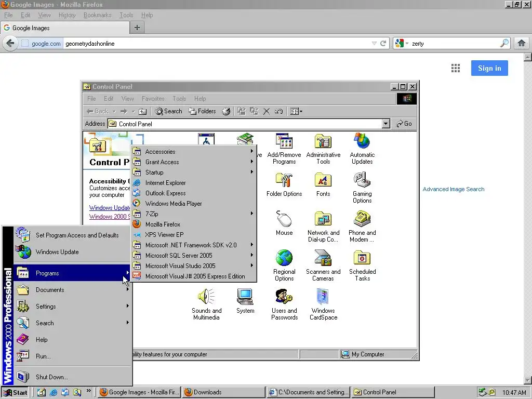Open Mouse settings icon
This screenshot has width=532, height=399.
tap(284, 223)
